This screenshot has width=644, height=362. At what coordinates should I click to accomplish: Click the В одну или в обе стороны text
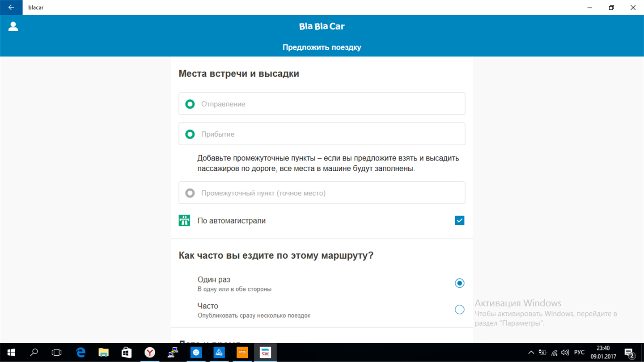pyautogui.click(x=234, y=289)
